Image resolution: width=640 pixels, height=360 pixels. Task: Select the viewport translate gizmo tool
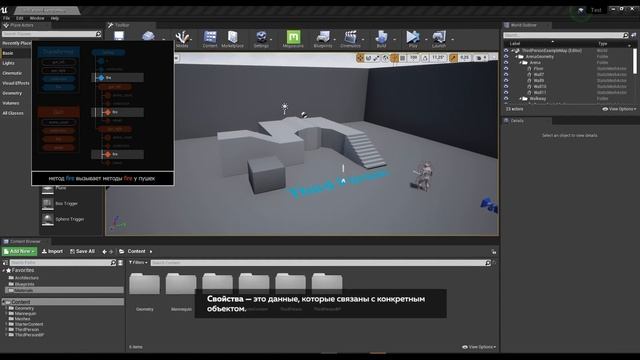coord(360,58)
